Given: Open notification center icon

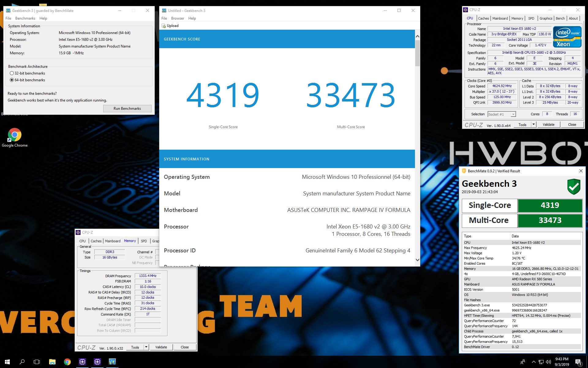Looking at the screenshot, I should 578,362.
